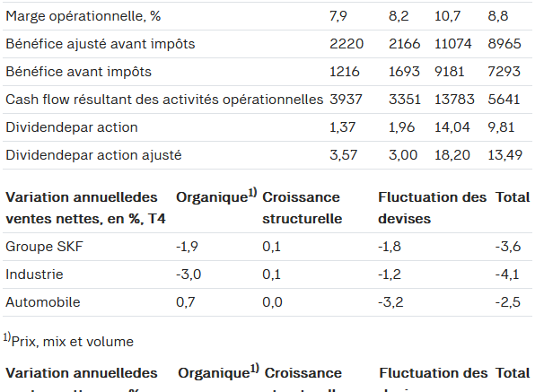Click the "Dividendepar action ajusté" row label

(x=93, y=155)
